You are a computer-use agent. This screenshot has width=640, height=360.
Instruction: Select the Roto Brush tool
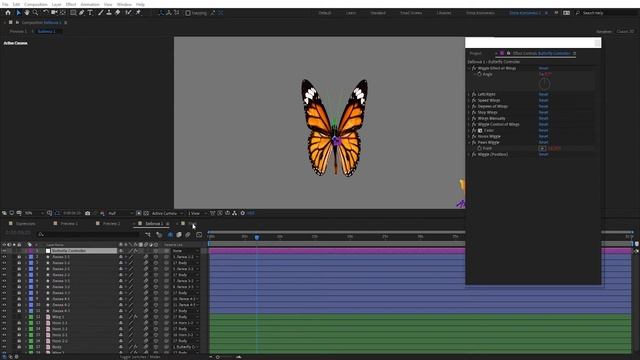[x=128, y=13]
